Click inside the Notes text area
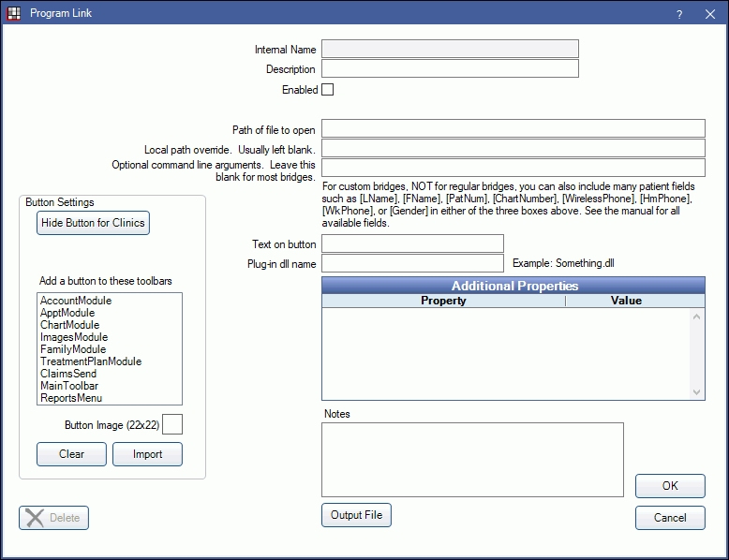Screen dimensions: 729x560 coord(472,460)
